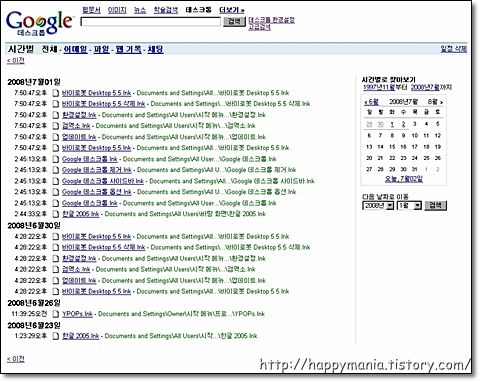Open Google 데스크톱 옵션.lnk link
Image resolution: width=480 pixels, height=382 pixels.
pos(97,192)
